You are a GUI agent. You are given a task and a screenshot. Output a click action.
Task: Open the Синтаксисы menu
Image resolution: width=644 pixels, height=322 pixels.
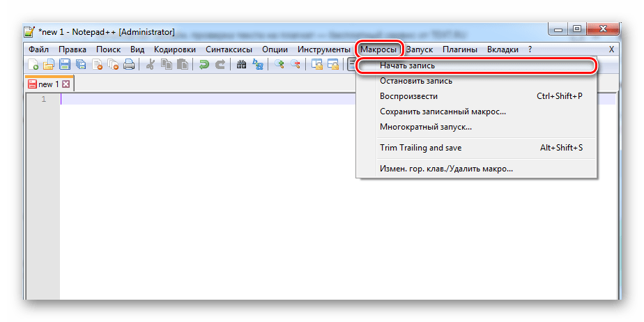[x=229, y=49]
